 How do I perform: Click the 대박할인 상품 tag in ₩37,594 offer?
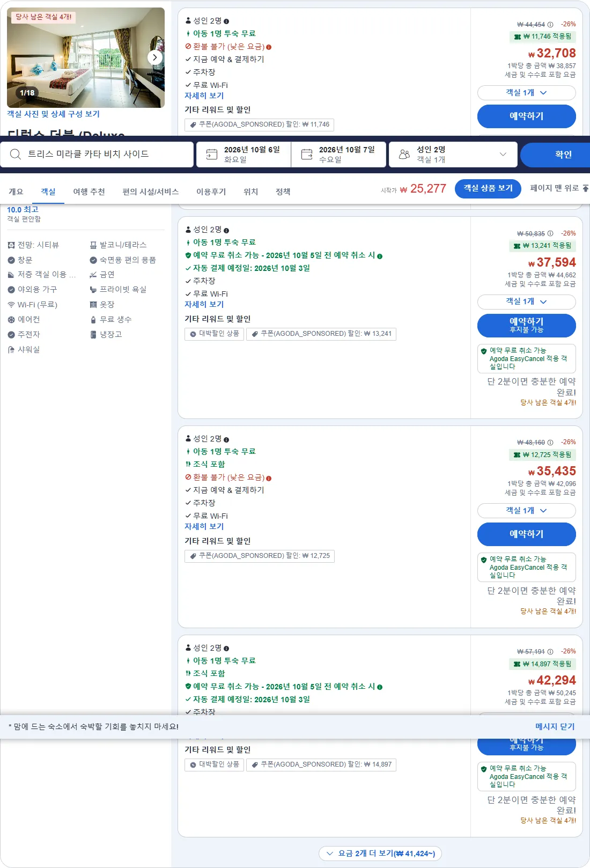point(214,334)
